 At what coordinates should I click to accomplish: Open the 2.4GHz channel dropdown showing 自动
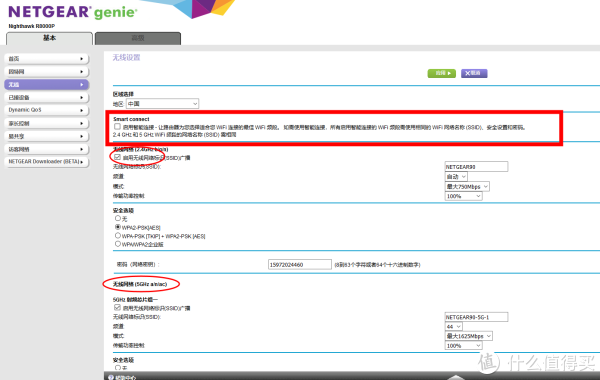pyautogui.click(x=456, y=176)
